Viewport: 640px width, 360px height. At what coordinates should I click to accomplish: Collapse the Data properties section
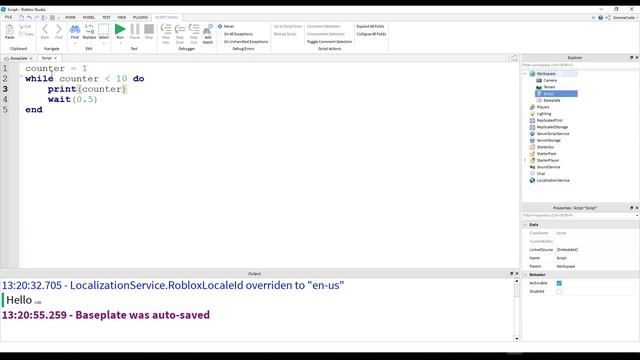coord(525,225)
